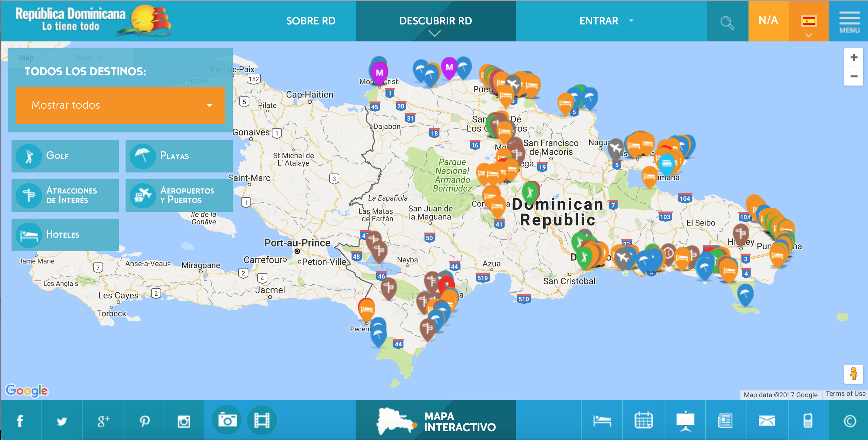This screenshot has width=868, height=440.
Task: Open the Spanish flag language selector
Action: [x=809, y=21]
